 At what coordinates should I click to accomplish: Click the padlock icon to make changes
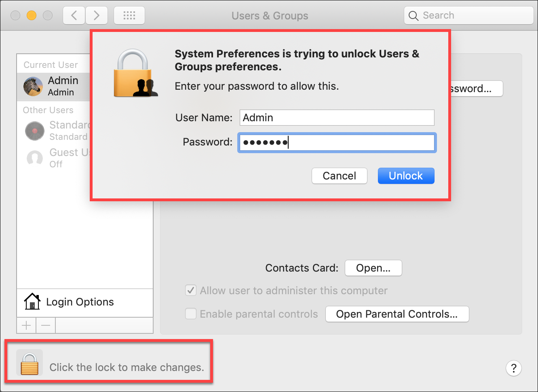pos(30,363)
